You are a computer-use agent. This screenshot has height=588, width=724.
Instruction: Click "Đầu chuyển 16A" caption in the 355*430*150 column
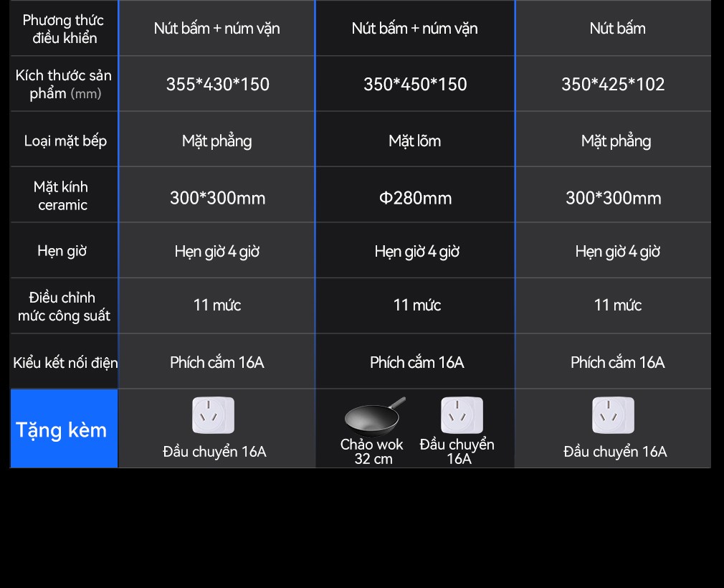pos(214,451)
